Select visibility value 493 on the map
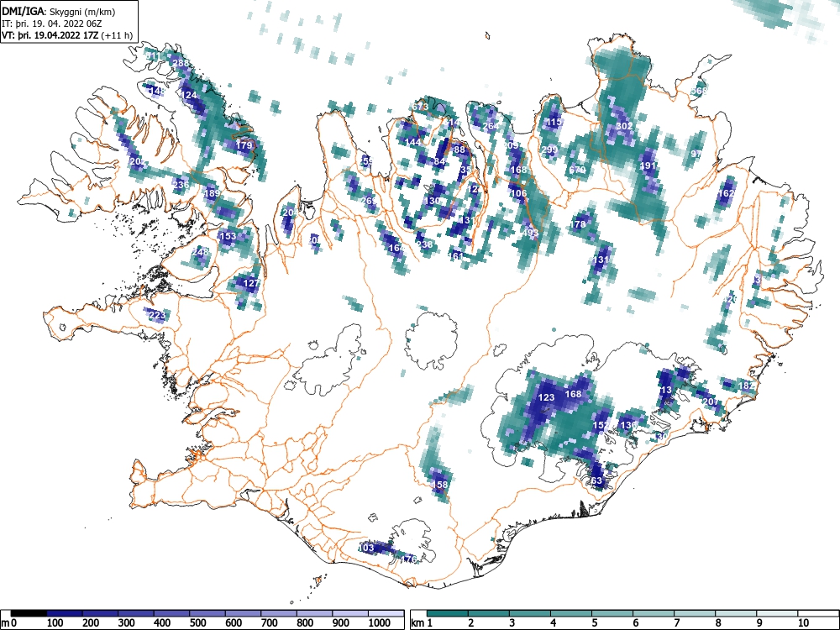Viewport: 840px width, 630px height. tap(529, 233)
